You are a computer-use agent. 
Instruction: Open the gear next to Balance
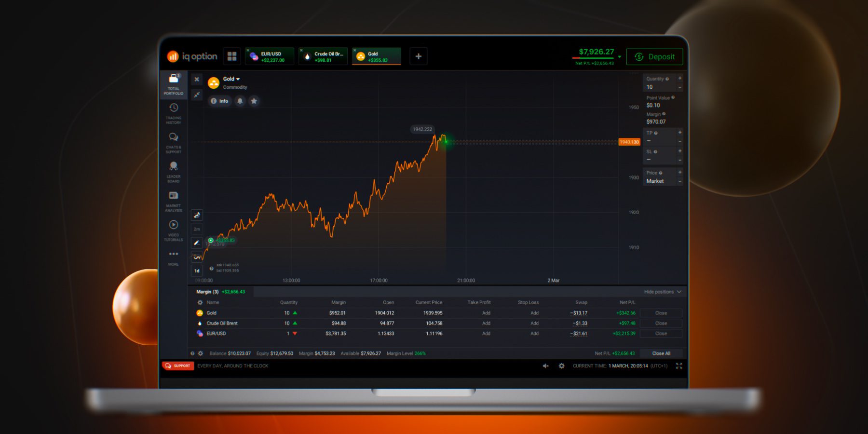click(201, 353)
